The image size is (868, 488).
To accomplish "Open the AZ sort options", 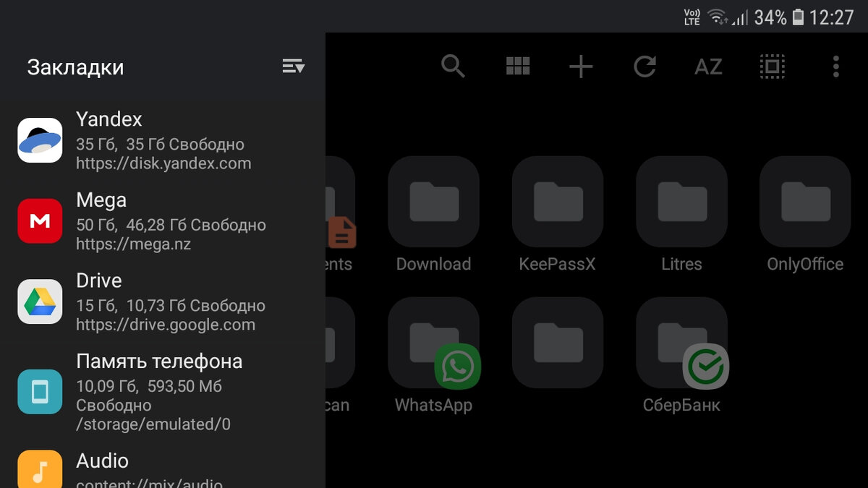I will pyautogui.click(x=708, y=67).
